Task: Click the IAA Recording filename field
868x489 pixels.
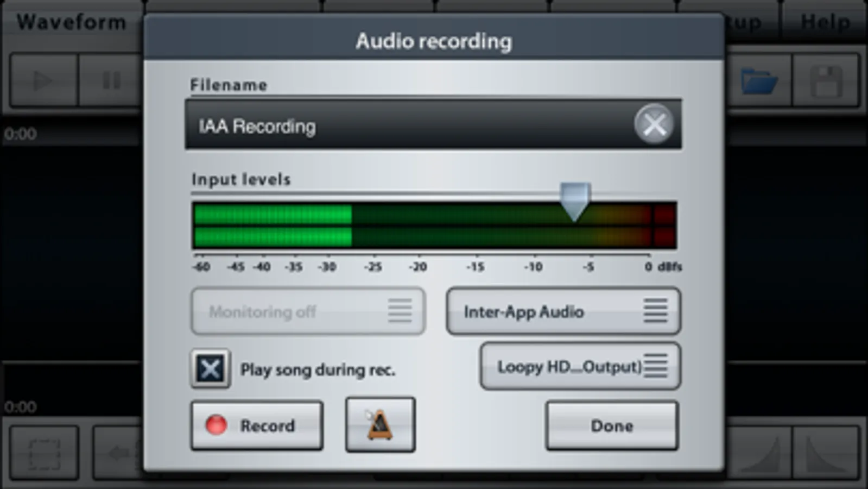Action: pos(433,124)
